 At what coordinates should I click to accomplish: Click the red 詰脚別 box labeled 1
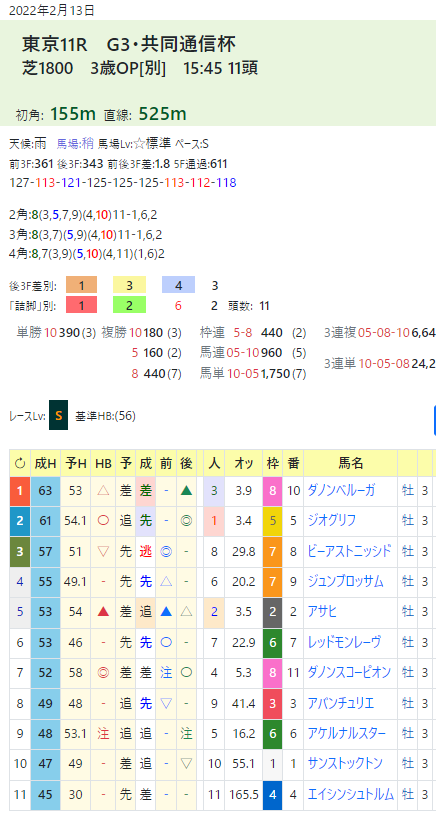[x=81, y=305]
